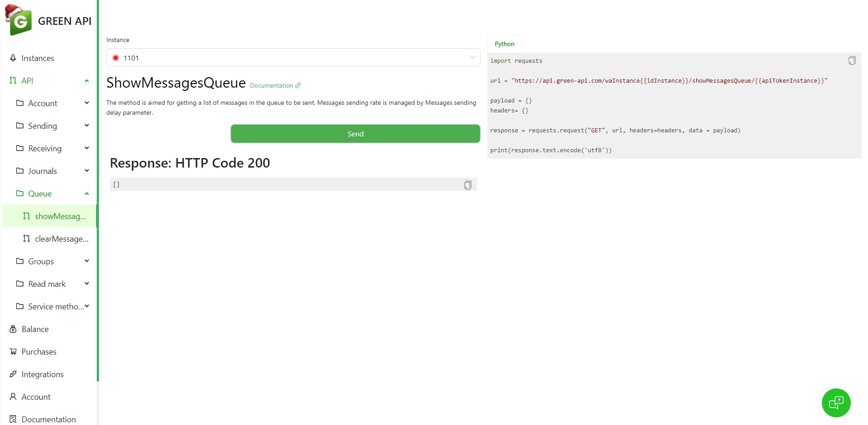Click the red instance status indicator
This screenshot has height=425, width=868.
coord(116,57)
